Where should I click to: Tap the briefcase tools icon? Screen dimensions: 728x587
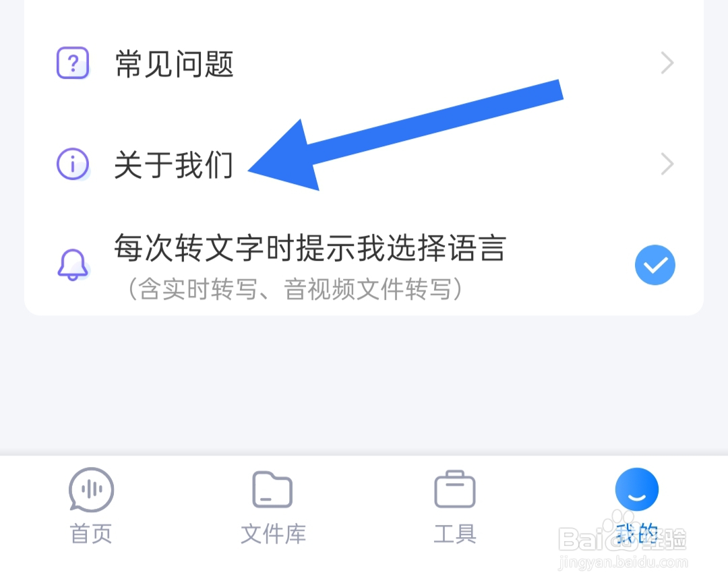[x=454, y=489]
